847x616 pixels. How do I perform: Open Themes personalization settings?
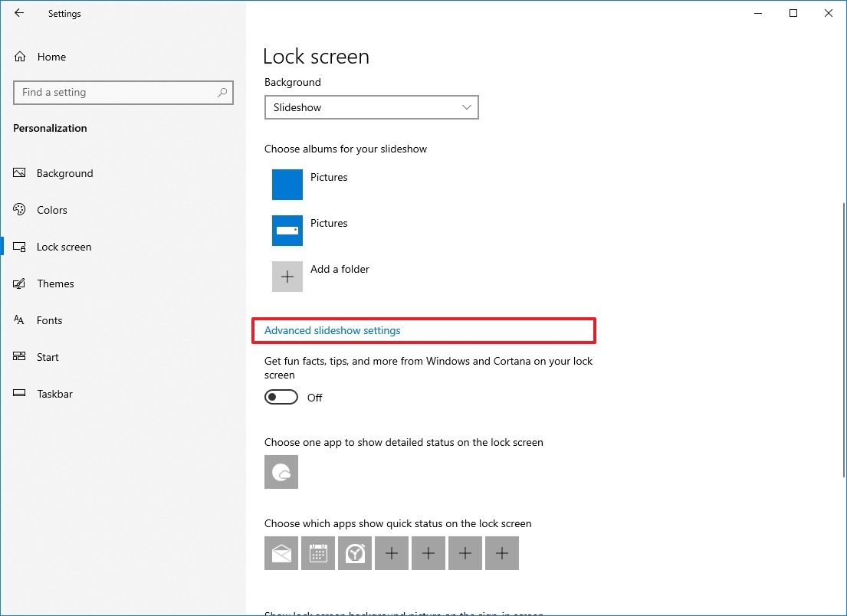[54, 283]
